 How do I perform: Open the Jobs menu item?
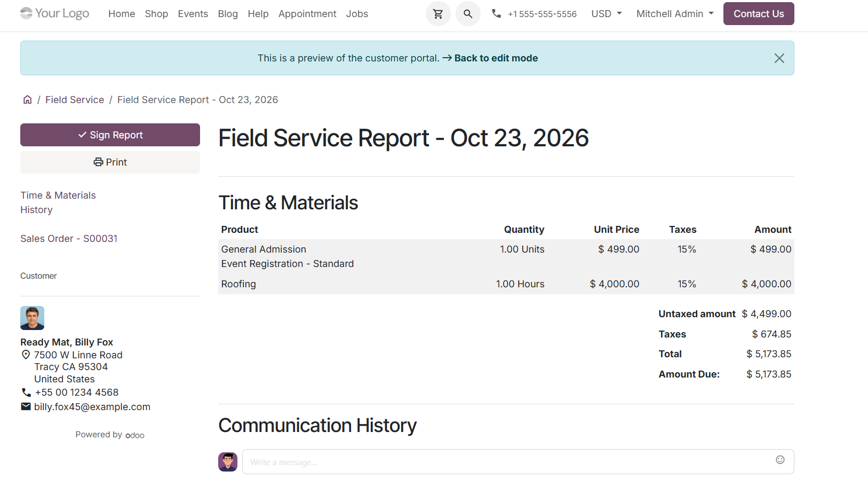point(357,14)
